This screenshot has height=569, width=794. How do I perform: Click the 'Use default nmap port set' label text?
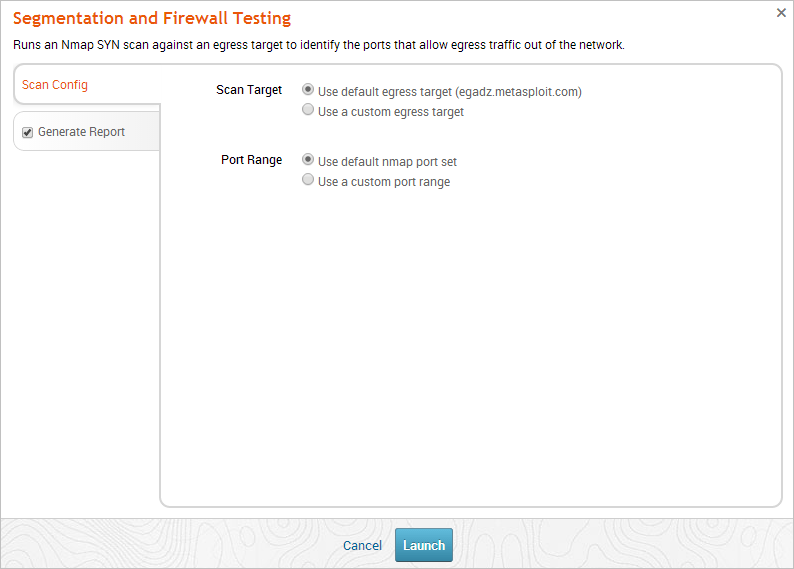[387, 162]
